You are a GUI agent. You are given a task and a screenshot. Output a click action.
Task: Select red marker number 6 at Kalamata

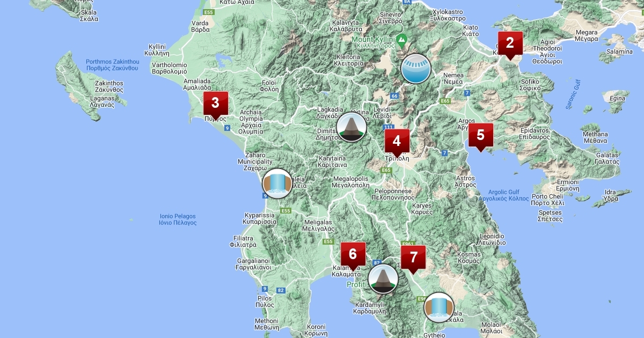tap(353, 255)
